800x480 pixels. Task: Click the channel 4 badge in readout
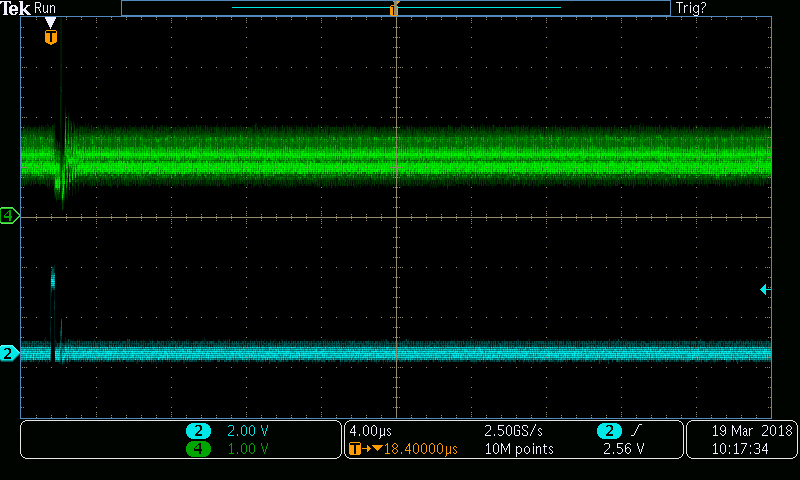pyautogui.click(x=198, y=449)
